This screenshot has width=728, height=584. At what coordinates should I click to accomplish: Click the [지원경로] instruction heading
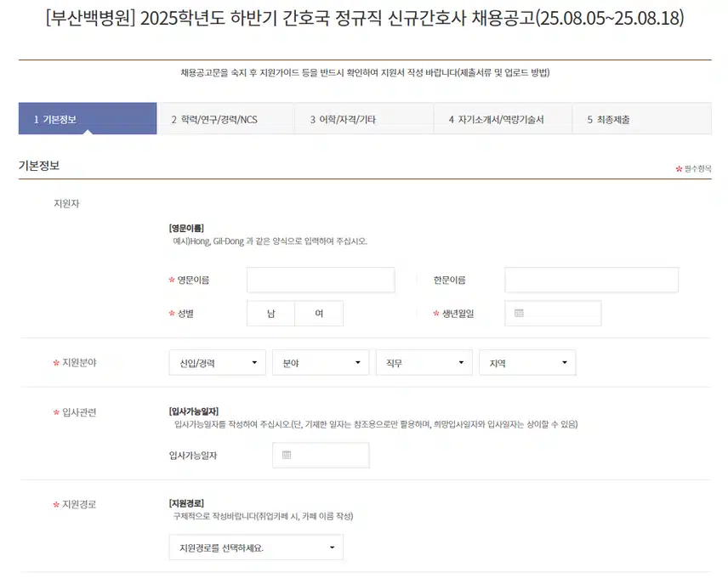186,503
